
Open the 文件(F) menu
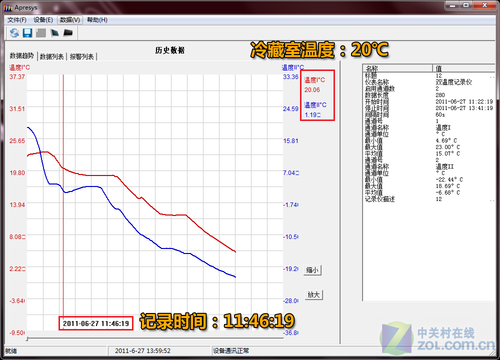tap(17, 20)
